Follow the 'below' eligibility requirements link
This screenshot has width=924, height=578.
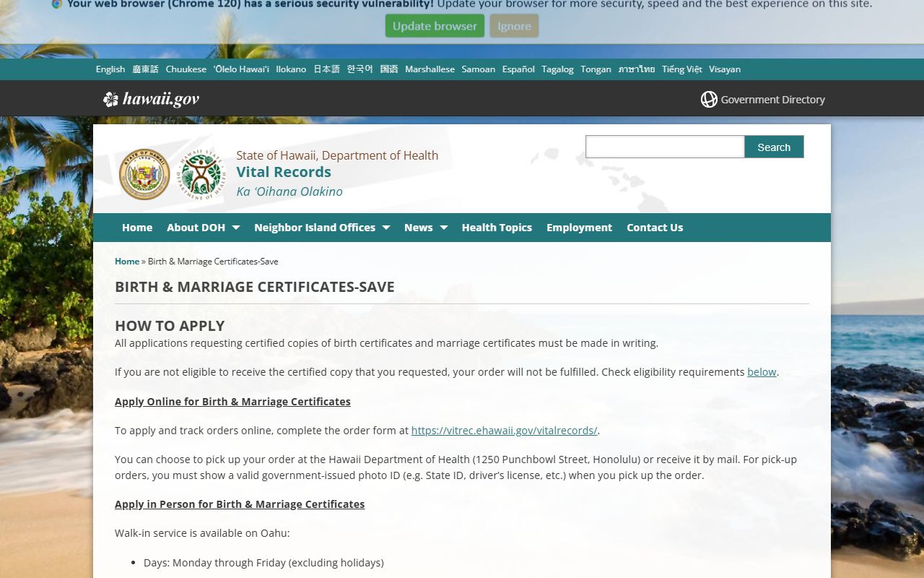tap(762, 372)
